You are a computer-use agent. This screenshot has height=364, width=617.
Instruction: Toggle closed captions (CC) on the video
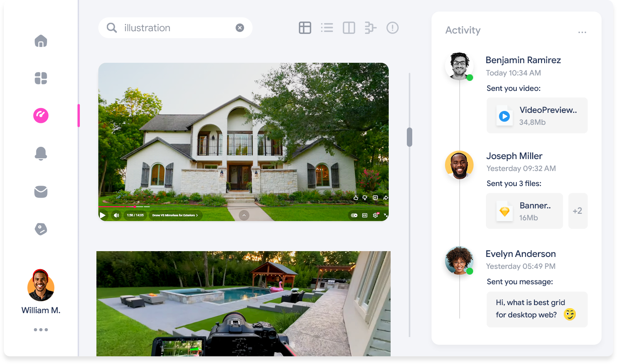coord(365,215)
